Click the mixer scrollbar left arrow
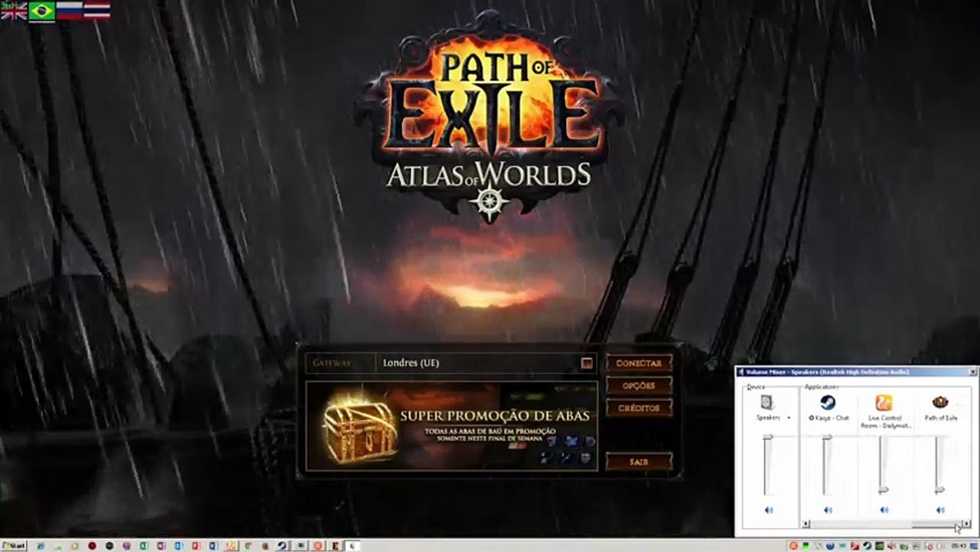The image size is (980, 552). tap(806, 524)
